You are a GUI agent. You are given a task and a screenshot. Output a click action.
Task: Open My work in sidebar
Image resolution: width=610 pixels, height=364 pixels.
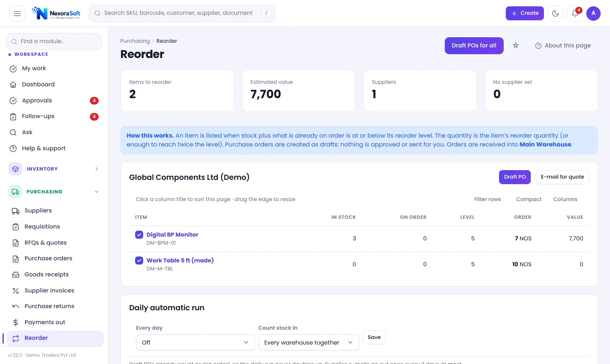click(54, 68)
